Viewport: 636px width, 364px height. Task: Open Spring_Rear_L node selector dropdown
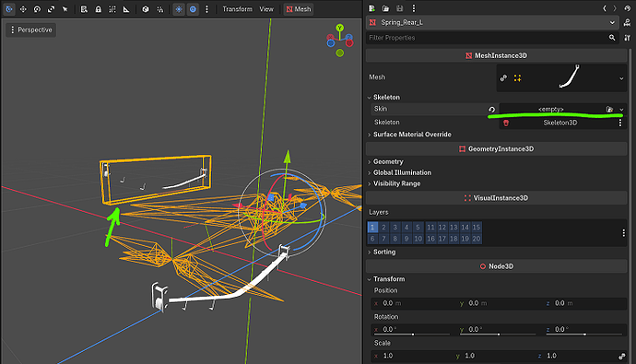492,22
